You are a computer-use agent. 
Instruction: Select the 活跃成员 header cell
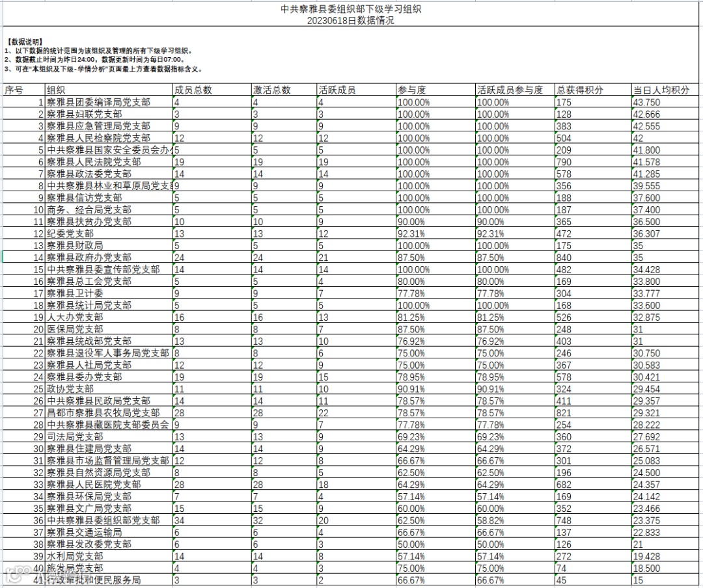(x=357, y=90)
